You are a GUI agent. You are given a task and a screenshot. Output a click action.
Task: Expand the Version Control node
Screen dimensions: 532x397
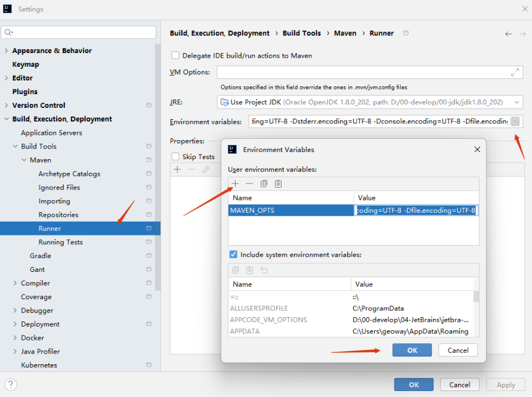tap(6, 105)
